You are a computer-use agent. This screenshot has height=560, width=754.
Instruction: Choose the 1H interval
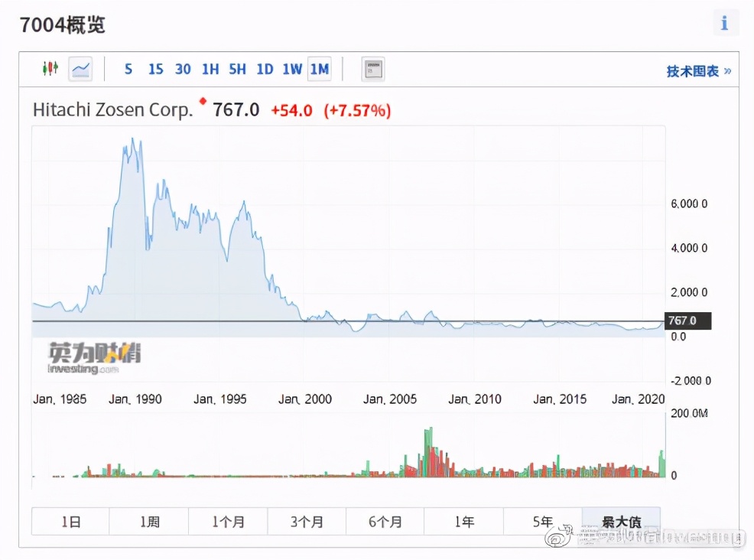pyautogui.click(x=210, y=70)
